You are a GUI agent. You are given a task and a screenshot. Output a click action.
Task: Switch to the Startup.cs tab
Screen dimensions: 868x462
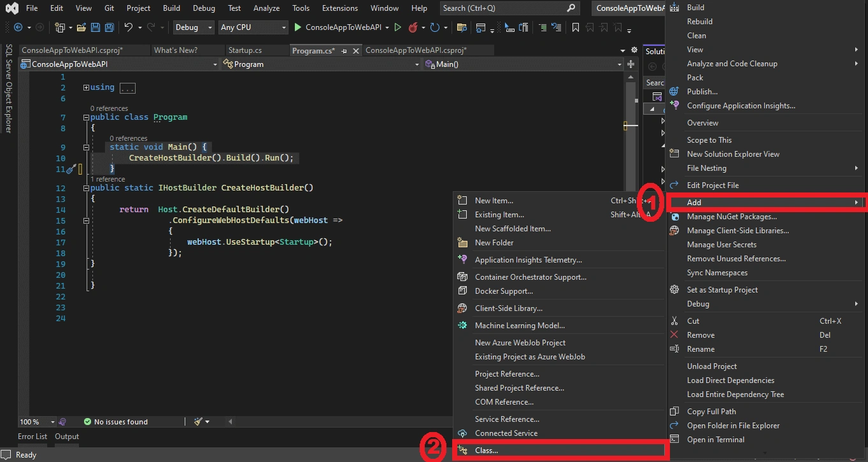click(245, 50)
